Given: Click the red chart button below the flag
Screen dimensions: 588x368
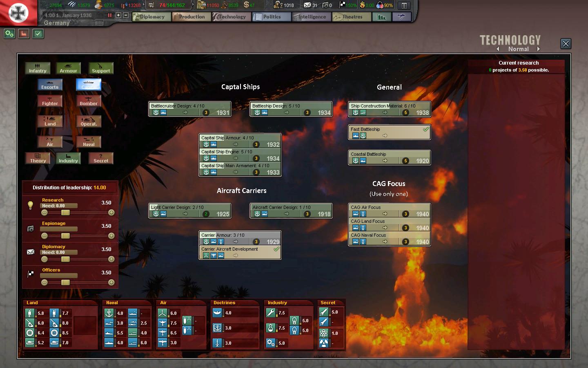Looking at the screenshot, I should tap(24, 34).
